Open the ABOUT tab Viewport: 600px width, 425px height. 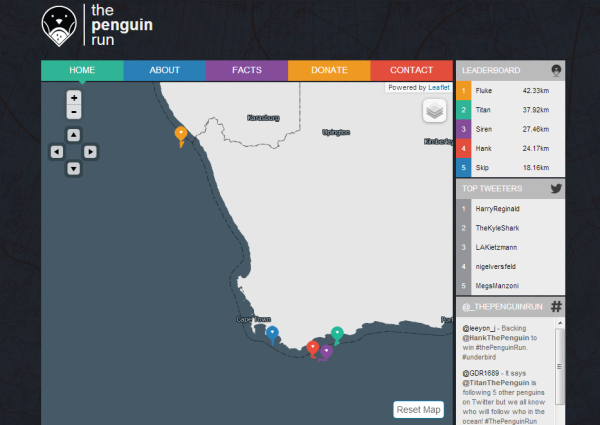pyautogui.click(x=165, y=70)
